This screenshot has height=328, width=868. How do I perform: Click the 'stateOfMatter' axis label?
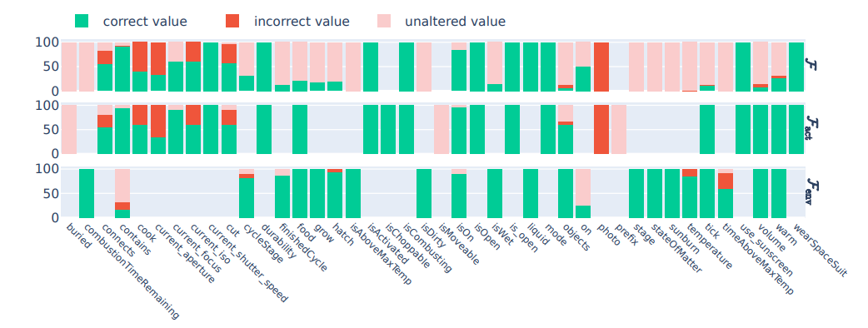pos(676,248)
